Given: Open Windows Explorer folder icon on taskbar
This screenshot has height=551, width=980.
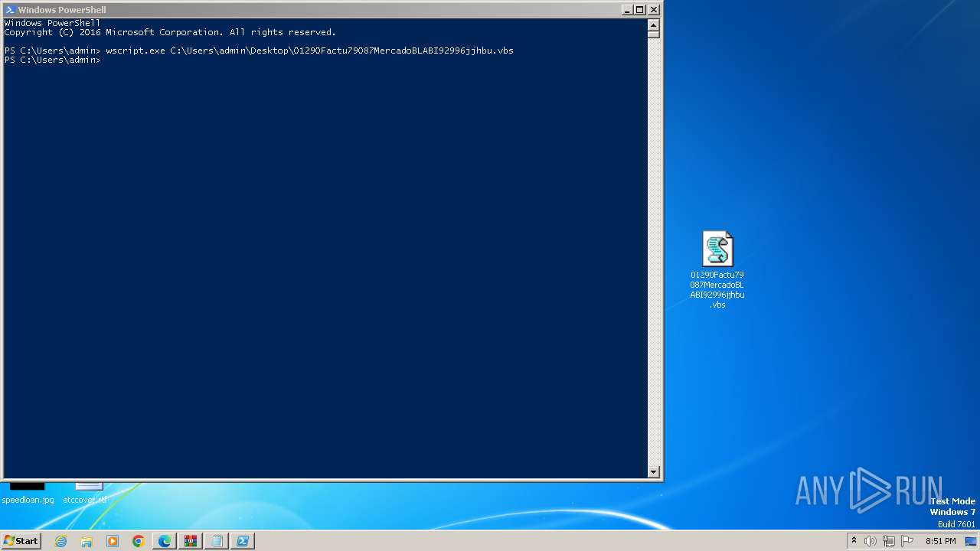Looking at the screenshot, I should (87, 541).
